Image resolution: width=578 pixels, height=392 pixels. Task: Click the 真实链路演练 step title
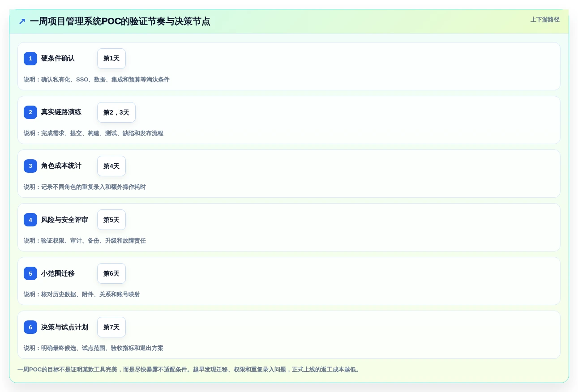click(61, 112)
